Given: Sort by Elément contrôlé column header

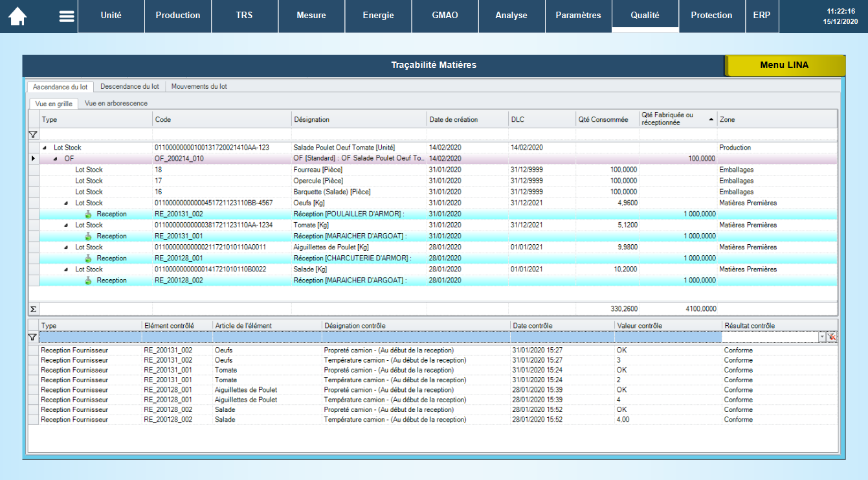Looking at the screenshot, I should [177, 325].
